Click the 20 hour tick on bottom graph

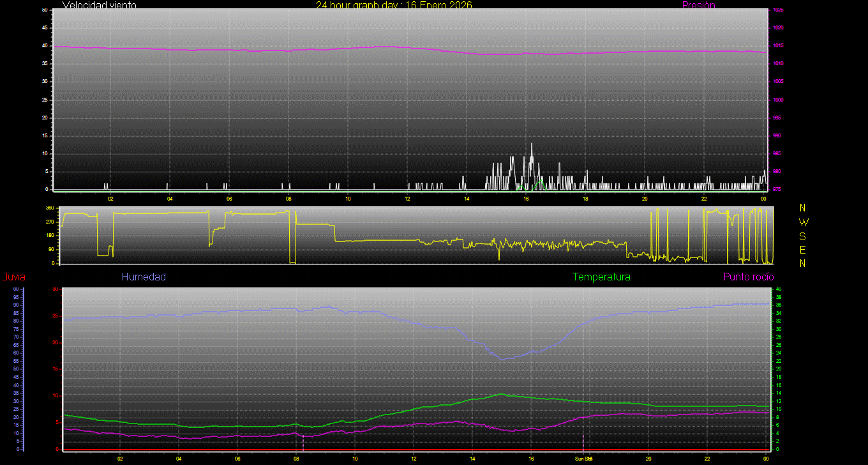[648, 459]
